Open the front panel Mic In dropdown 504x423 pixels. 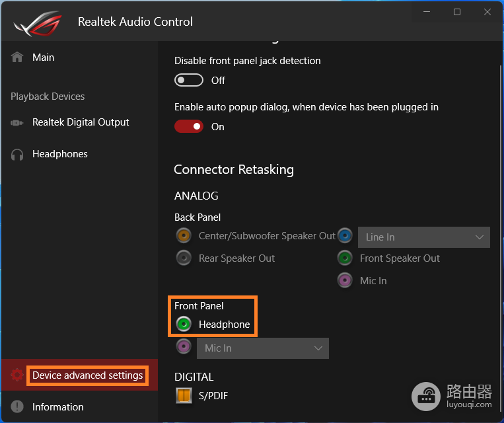click(x=263, y=348)
